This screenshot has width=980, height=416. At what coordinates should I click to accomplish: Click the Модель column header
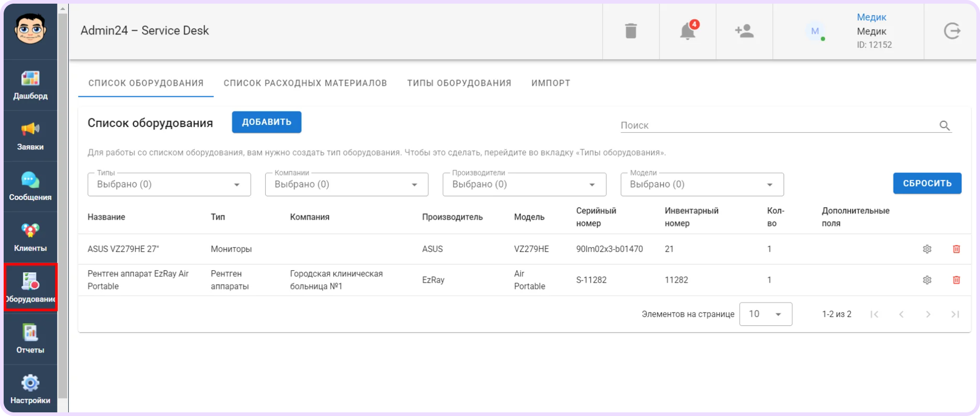point(529,217)
